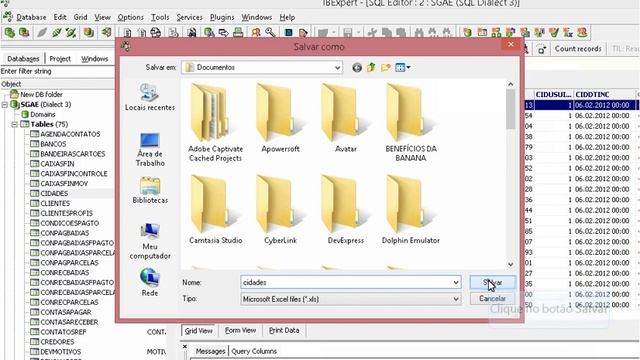The height and width of the screenshot is (360, 640).
Task: Click the Count records button
Action: tap(578, 49)
